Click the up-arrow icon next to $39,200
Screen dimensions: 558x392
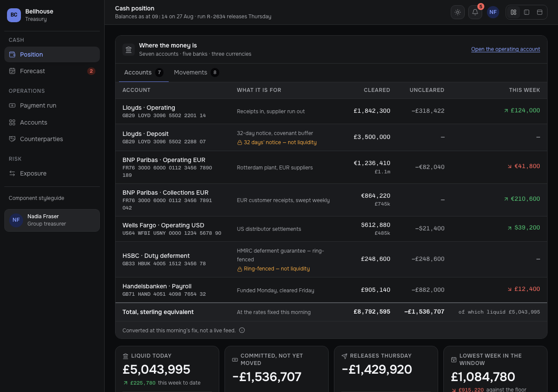(510, 228)
